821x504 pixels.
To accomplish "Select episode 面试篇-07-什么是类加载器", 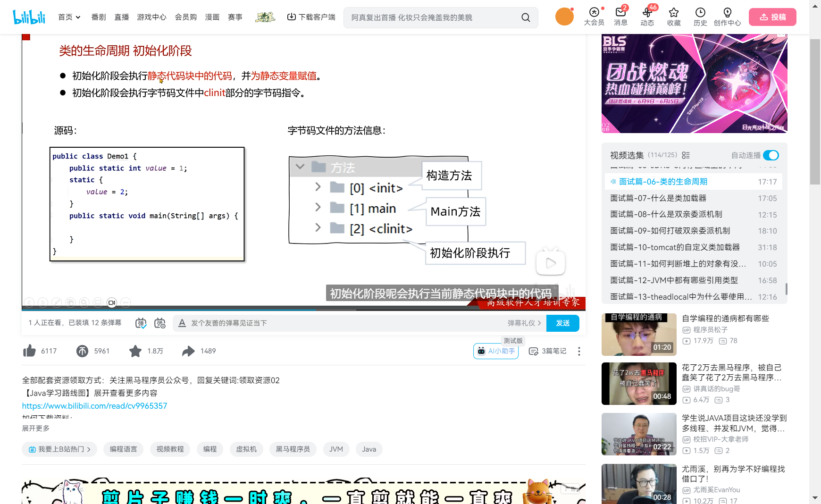I will coord(694,198).
